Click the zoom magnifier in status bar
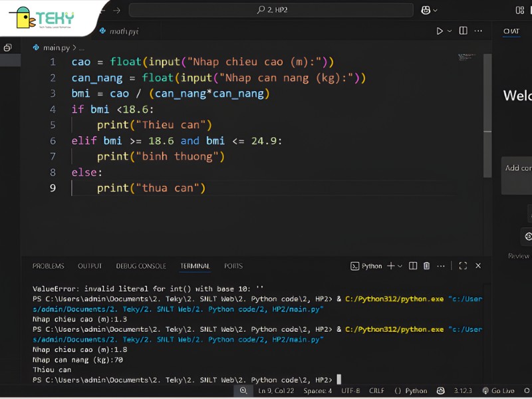The width and height of the screenshot is (532, 399). pyautogui.click(x=243, y=391)
